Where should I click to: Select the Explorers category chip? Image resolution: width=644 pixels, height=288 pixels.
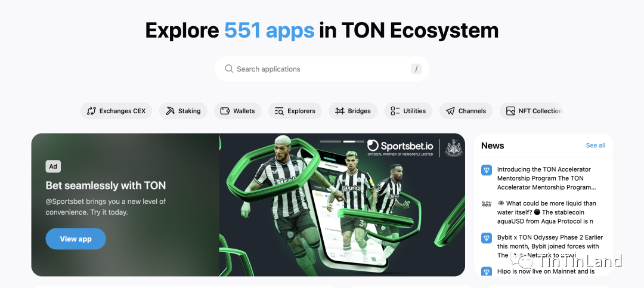tap(295, 111)
